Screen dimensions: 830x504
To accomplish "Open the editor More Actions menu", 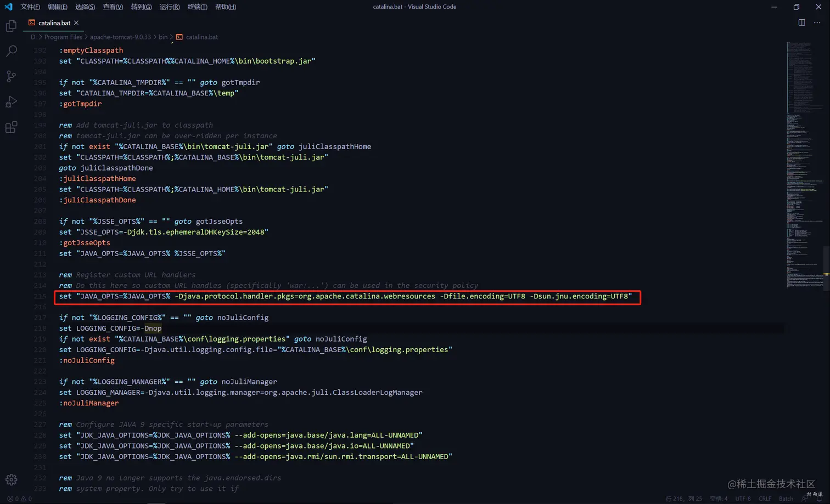I will (817, 22).
